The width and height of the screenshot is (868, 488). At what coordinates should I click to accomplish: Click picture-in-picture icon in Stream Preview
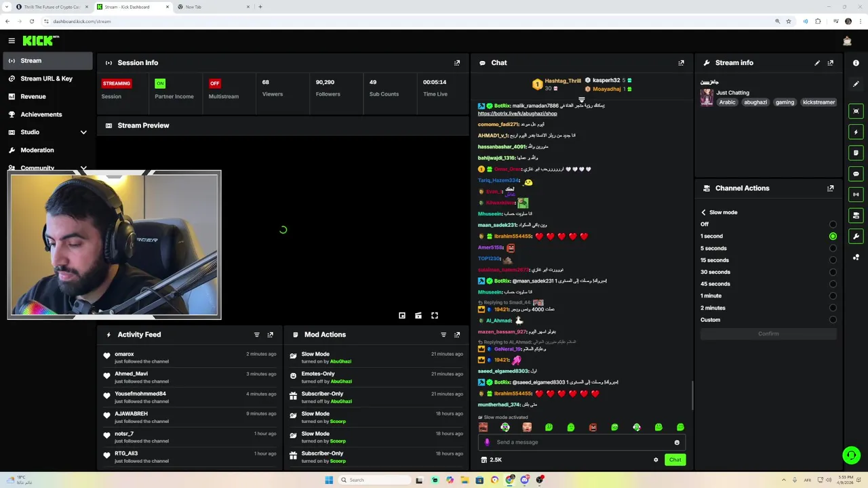(x=402, y=315)
